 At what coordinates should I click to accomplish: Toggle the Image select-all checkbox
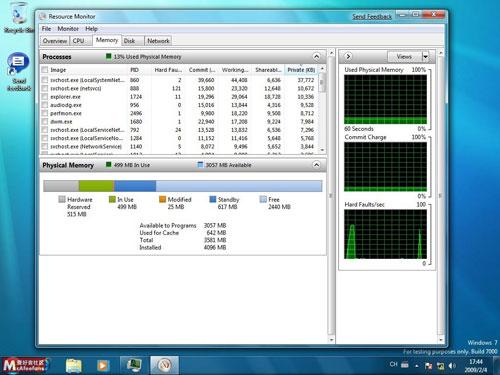click(x=45, y=70)
